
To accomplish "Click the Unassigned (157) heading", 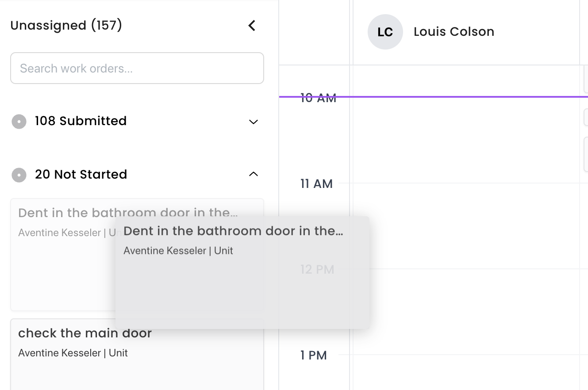I will point(66,26).
